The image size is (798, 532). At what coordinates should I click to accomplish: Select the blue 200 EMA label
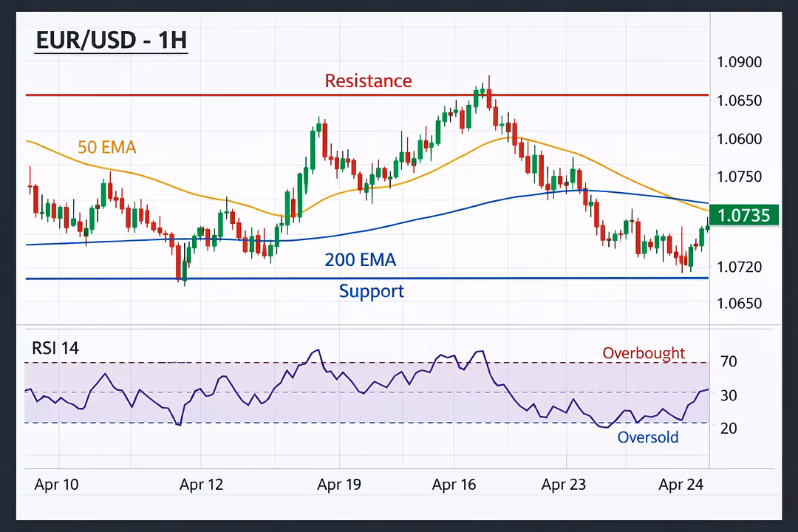[x=360, y=260]
